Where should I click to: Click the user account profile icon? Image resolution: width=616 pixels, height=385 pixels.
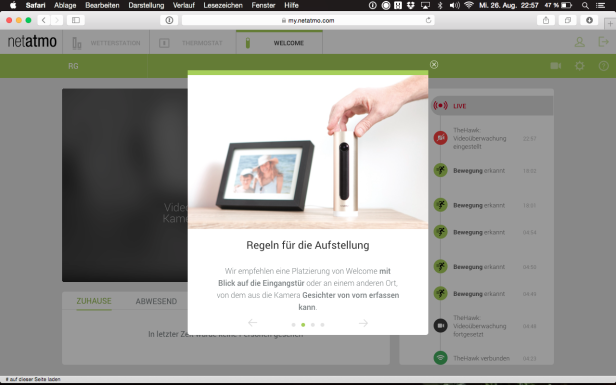[x=579, y=42]
